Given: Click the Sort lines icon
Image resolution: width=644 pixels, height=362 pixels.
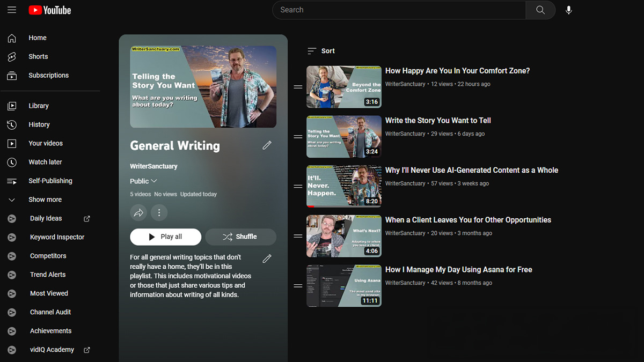Looking at the screenshot, I should (312, 51).
